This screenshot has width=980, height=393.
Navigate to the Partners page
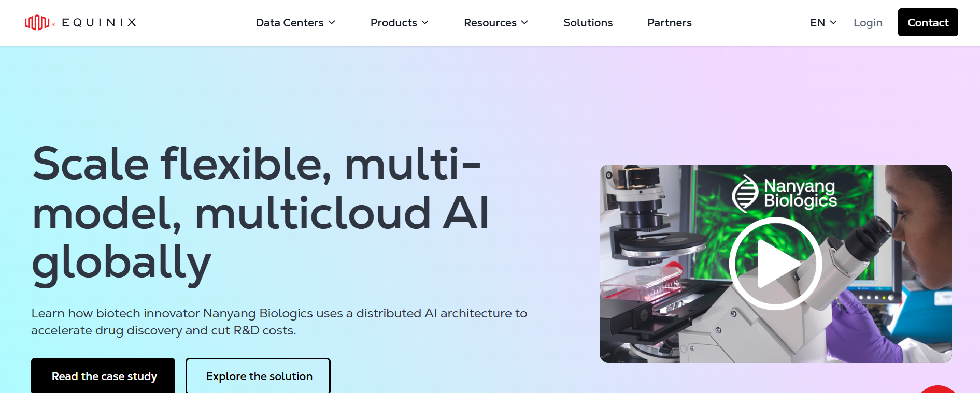(669, 23)
